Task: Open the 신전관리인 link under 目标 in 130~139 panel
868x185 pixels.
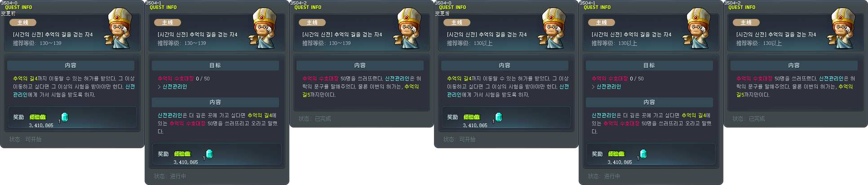Action: click(175, 87)
